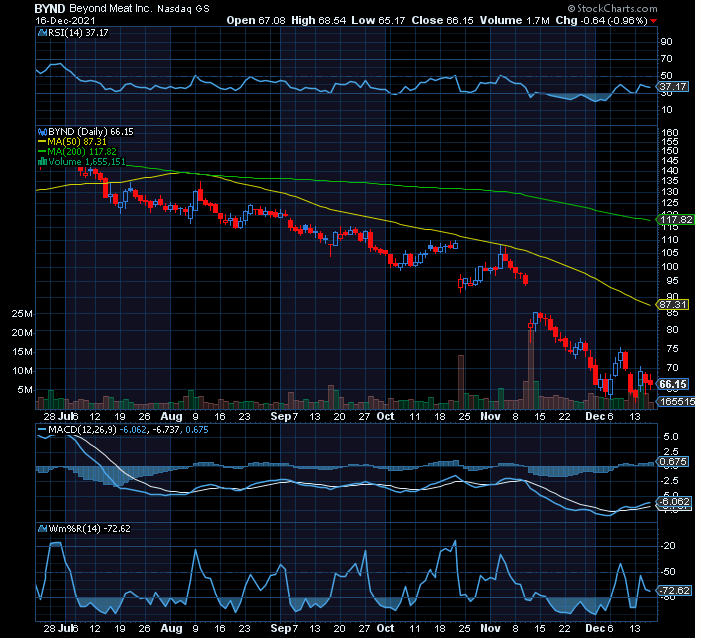This screenshot has width=701, height=640.
Task: Click the RSI(14) indicator icon
Action: pyautogui.click(x=42, y=33)
